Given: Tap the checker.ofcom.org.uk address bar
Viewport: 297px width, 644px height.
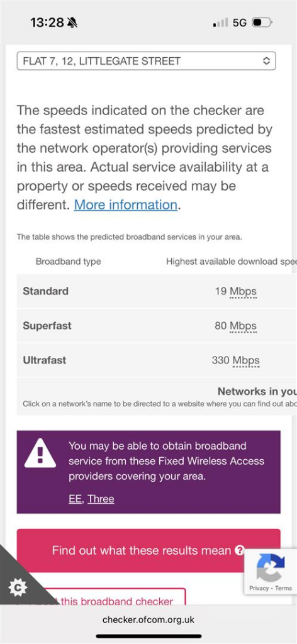Looking at the screenshot, I should point(148,619).
